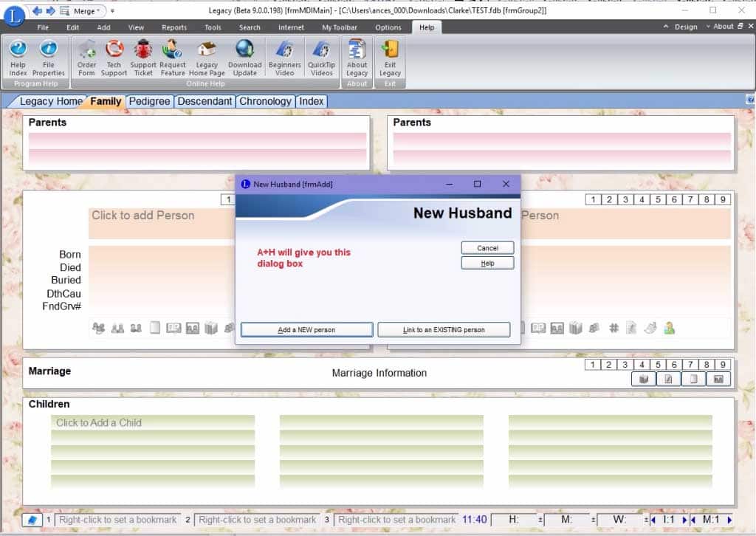Click previous arrow beside I:1
Screen dimensions: 756x536
coord(653,520)
